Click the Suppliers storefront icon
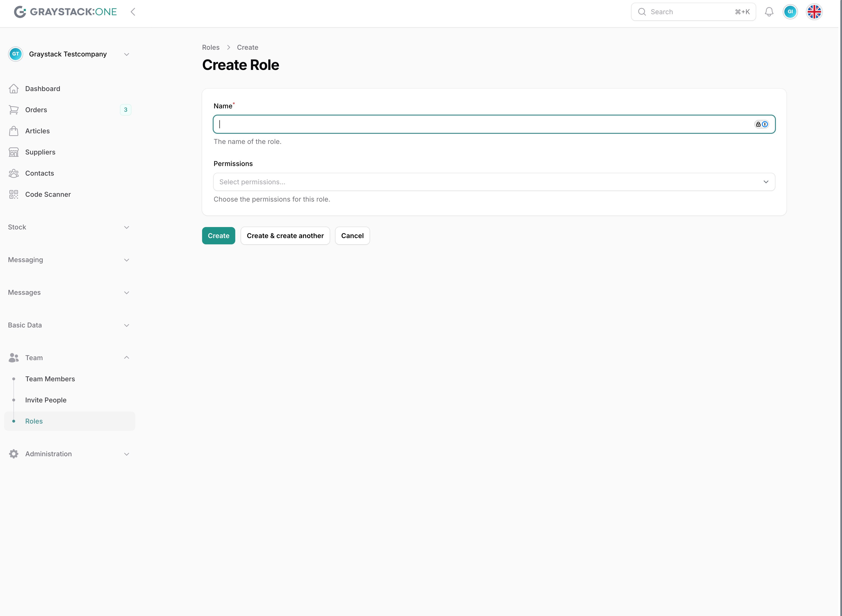Image resolution: width=842 pixels, height=616 pixels. coord(14,152)
